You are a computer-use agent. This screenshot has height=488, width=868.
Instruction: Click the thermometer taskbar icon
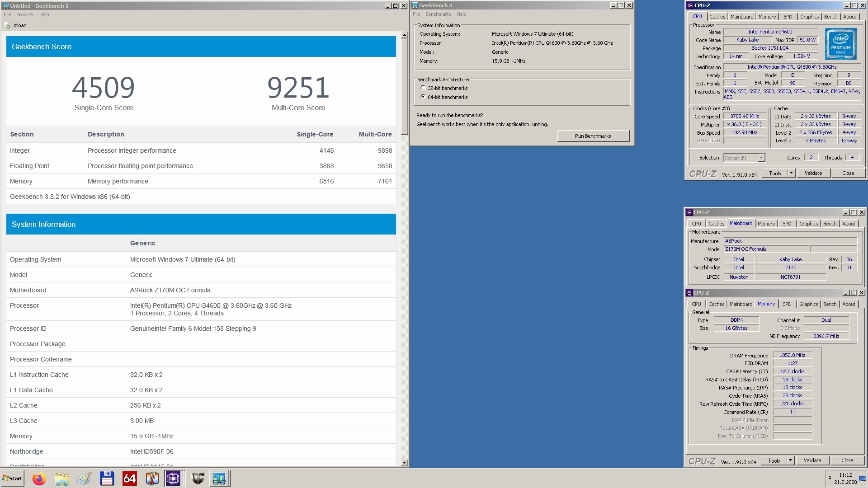coord(152,479)
